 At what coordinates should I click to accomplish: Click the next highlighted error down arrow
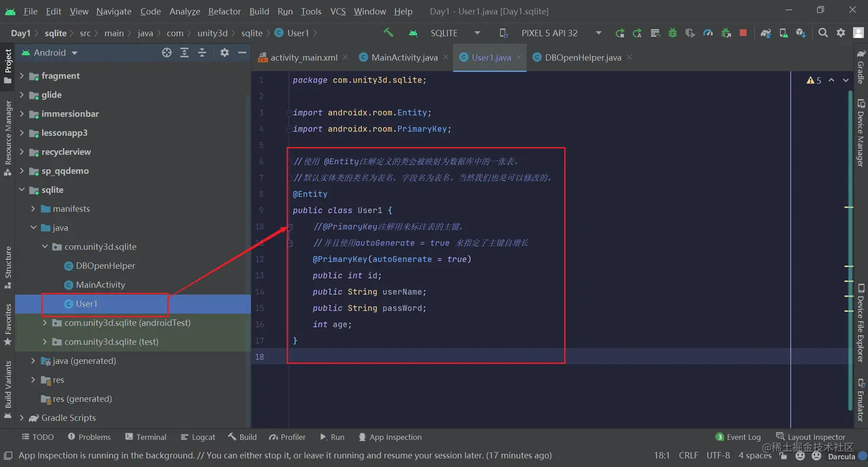pos(846,80)
